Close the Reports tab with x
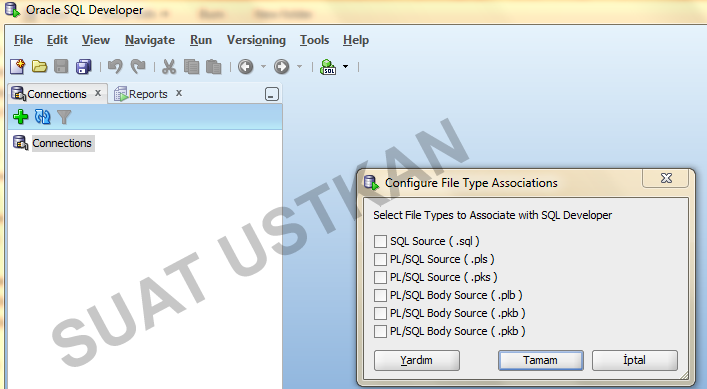The width and height of the screenshot is (707, 389). pos(179,93)
